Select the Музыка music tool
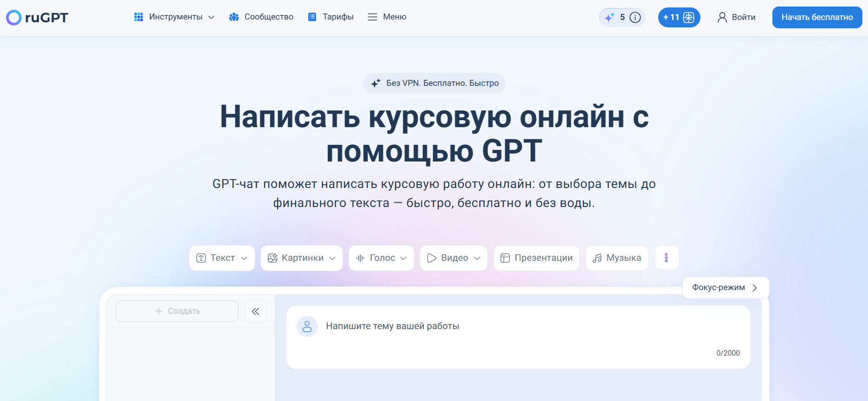Image resolution: width=868 pixels, height=401 pixels. click(x=617, y=258)
